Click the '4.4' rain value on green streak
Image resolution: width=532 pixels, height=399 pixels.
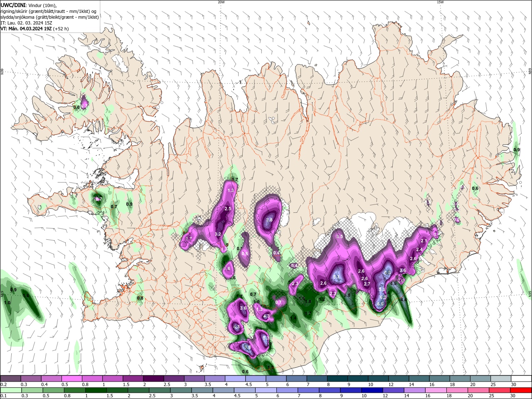(x=403, y=299)
